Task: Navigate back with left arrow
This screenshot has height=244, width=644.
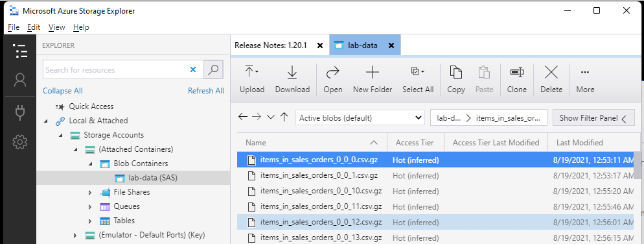Action: [x=243, y=117]
